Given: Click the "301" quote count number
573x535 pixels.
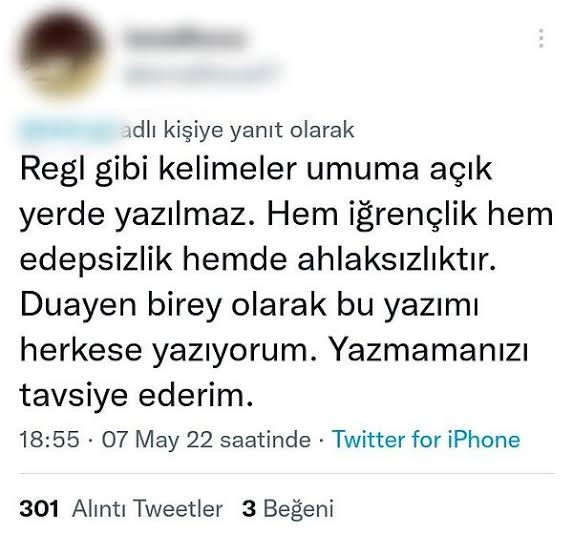Looking at the screenshot, I should (x=39, y=508).
